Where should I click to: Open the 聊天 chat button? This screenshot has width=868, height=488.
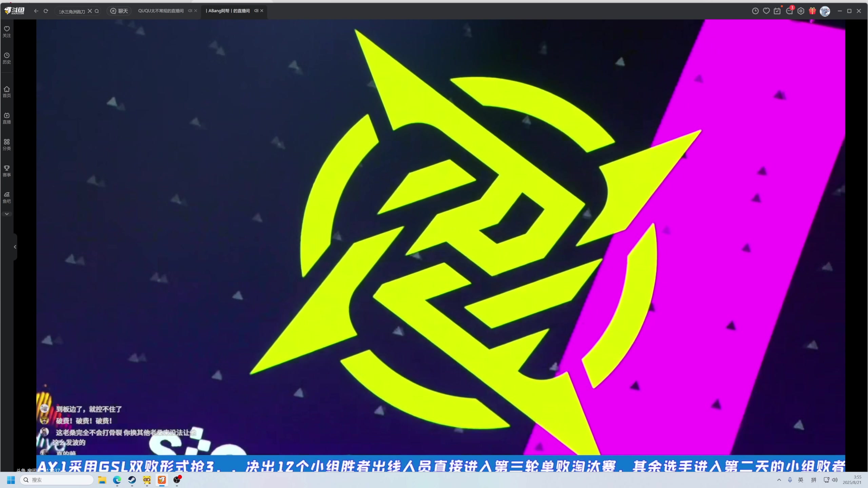point(119,11)
